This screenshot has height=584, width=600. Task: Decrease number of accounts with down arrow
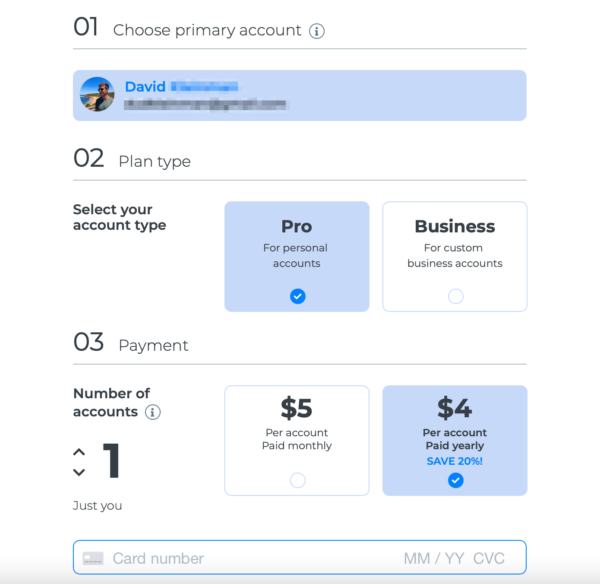pyautogui.click(x=79, y=472)
